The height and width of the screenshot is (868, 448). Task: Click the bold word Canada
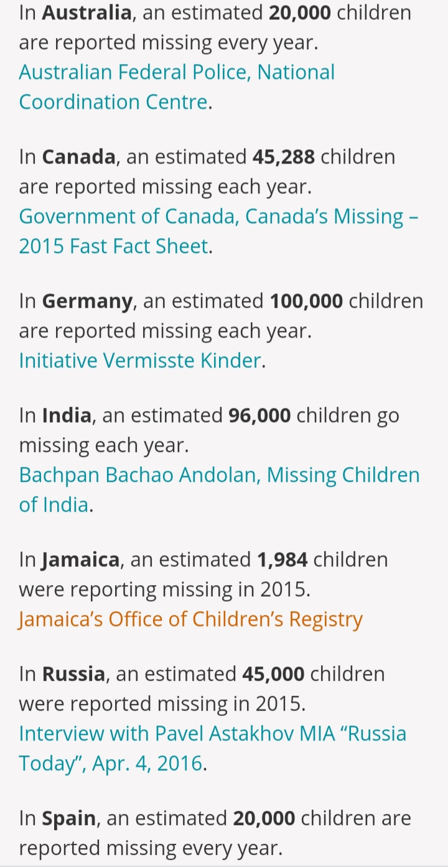(x=79, y=157)
